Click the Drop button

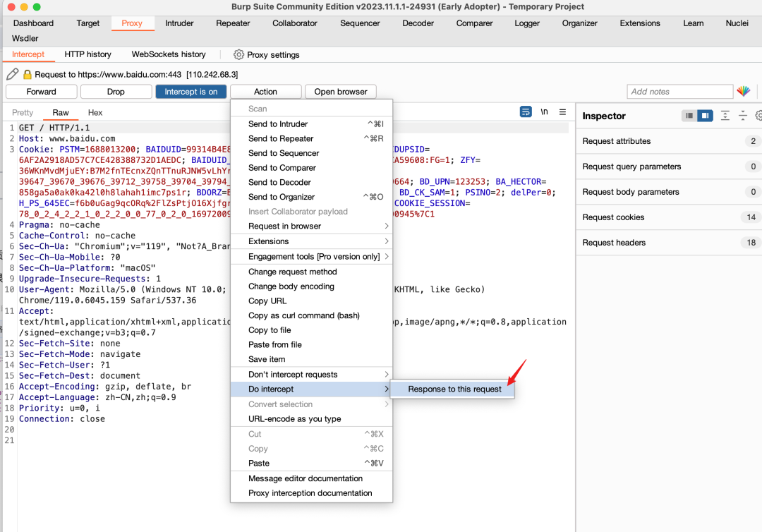[x=116, y=91]
